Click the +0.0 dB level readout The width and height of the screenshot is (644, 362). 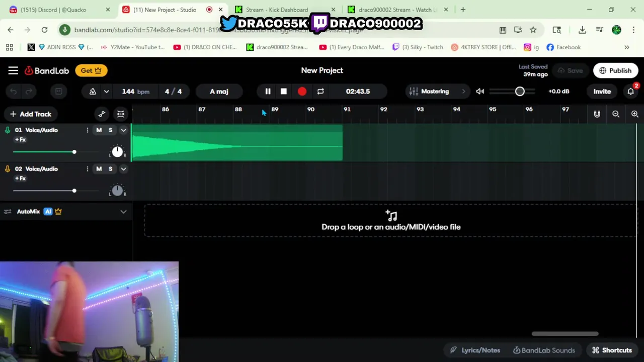558,92
